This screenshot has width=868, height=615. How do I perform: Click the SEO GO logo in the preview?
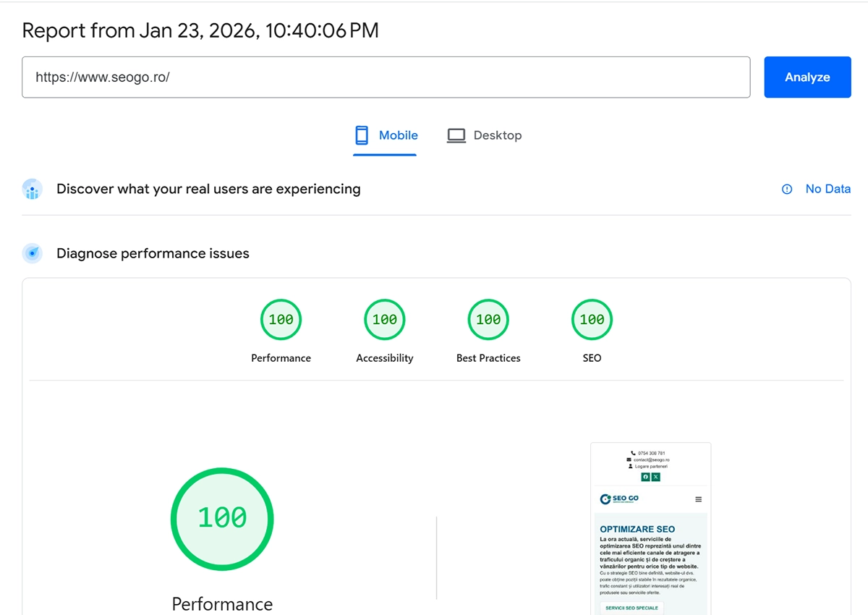618,499
